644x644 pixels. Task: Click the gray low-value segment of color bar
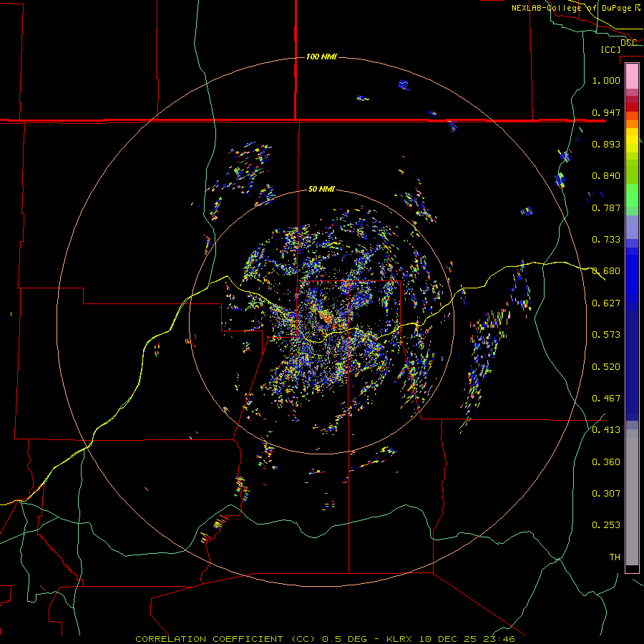(632, 497)
